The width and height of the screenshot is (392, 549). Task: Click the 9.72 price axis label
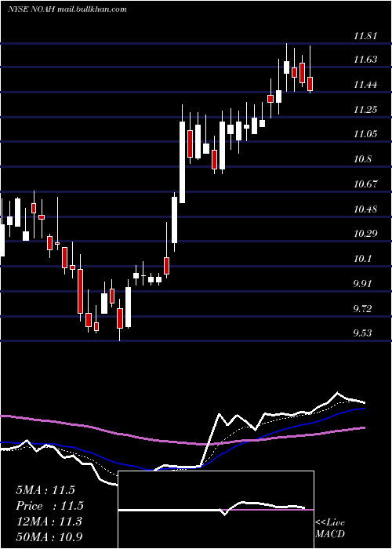pos(362,309)
